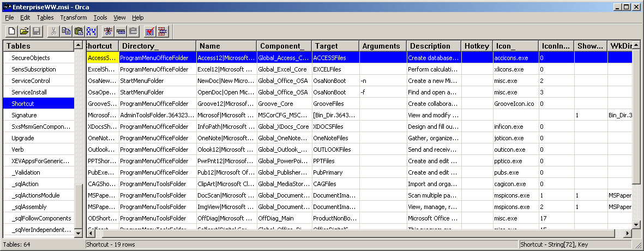Click the Find binoculars toolbar icon
Screen dimensions: 644x251
click(91, 31)
